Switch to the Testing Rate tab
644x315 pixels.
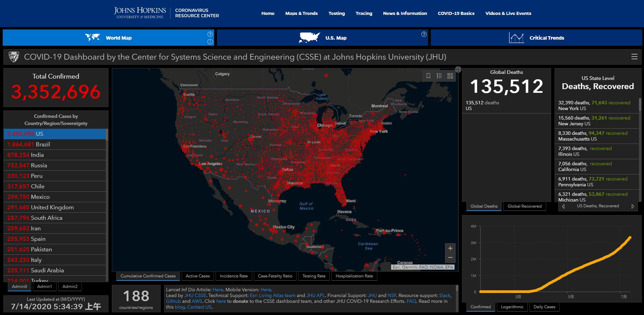pos(314,276)
